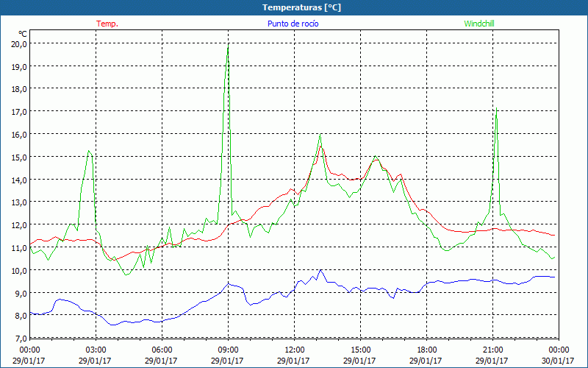Viewport: 588px width, 368px height.
Task: Click the 12,0 y-axis value
Action: (20, 225)
